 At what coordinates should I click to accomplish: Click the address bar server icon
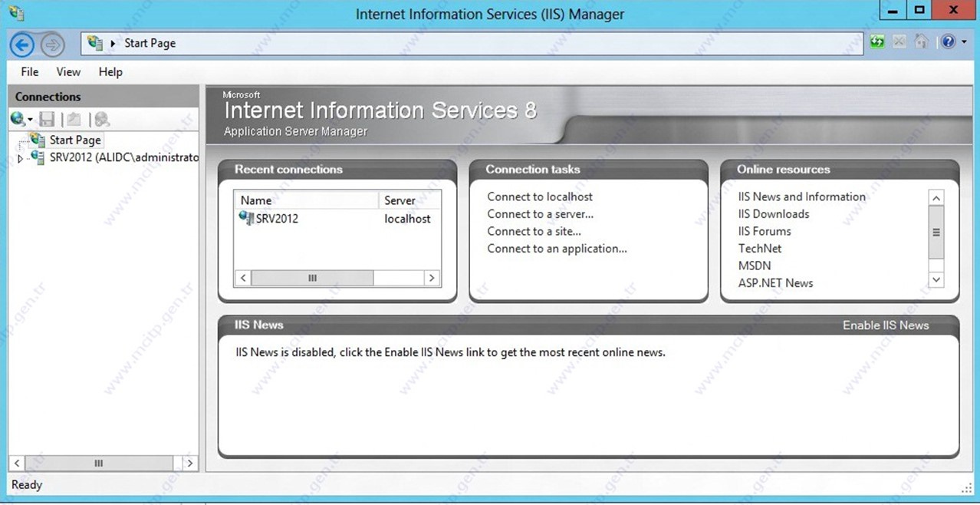click(95, 43)
